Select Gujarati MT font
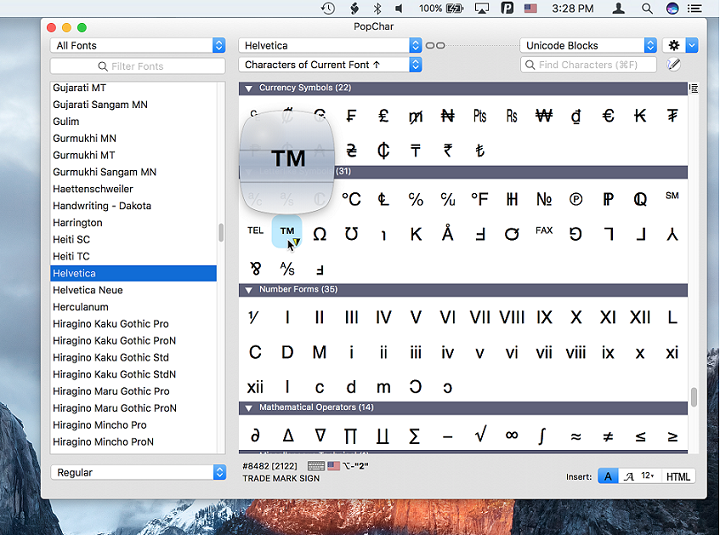This screenshot has height=535, width=720. coord(133,88)
